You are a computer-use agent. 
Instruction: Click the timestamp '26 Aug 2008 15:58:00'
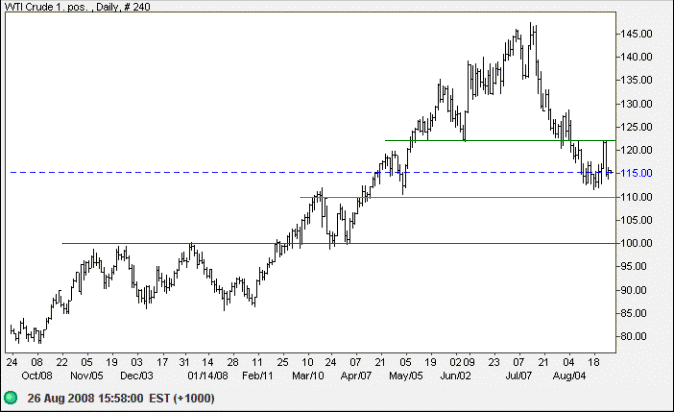coord(85,398)
